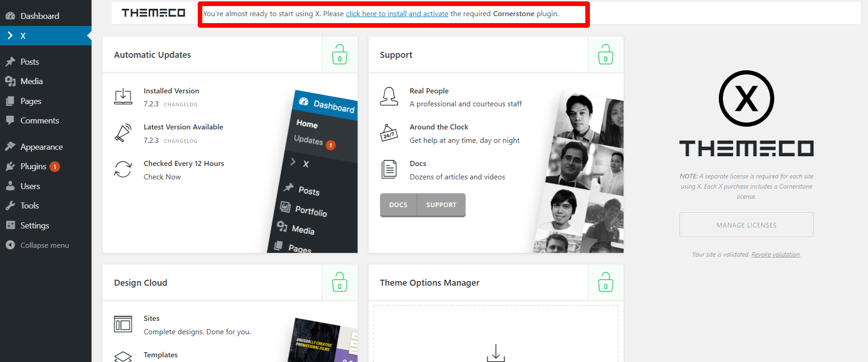Click the Dashboard gauge icon in sidebar
The image size is (868, 362).
click(x=10, y=16)
